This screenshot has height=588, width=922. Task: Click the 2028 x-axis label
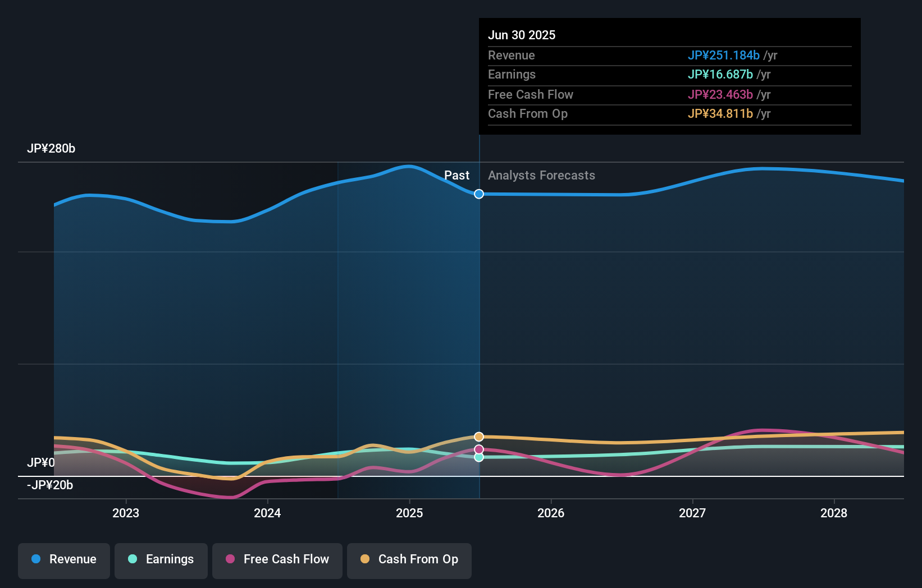834,513
